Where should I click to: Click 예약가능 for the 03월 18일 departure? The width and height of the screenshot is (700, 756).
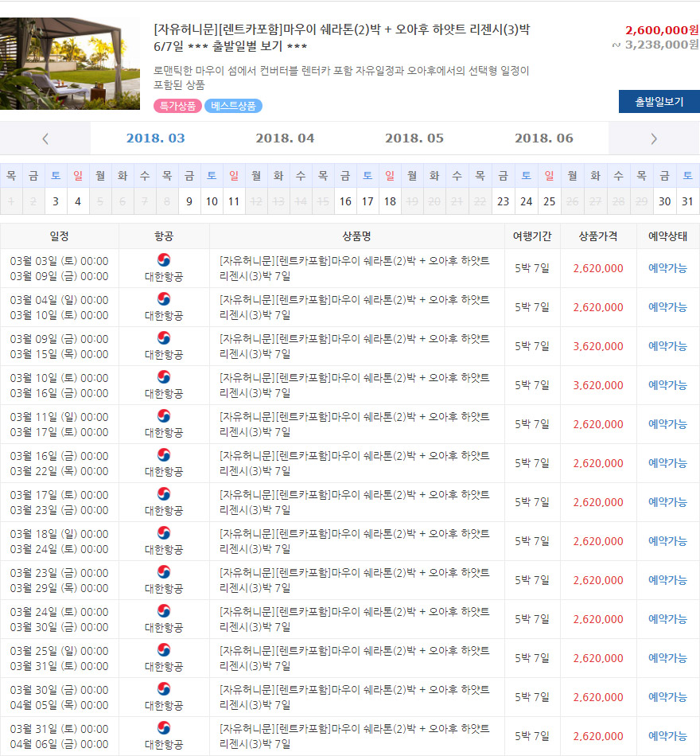(667, 541)
